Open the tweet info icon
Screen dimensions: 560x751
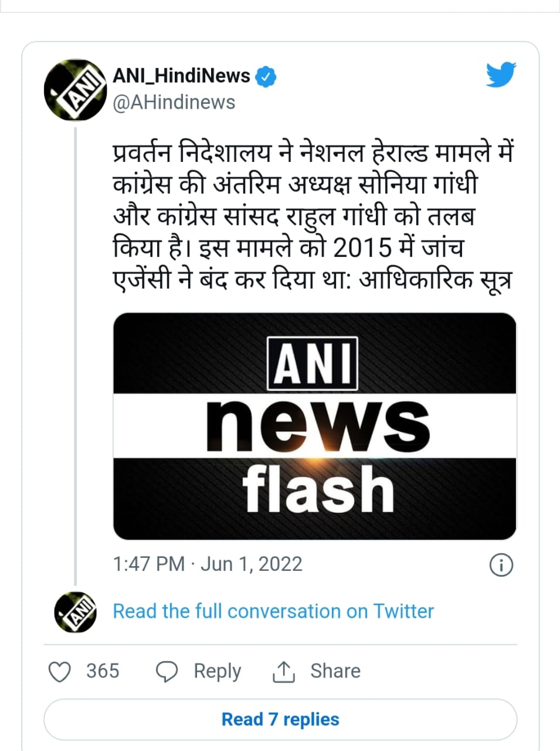500,565
